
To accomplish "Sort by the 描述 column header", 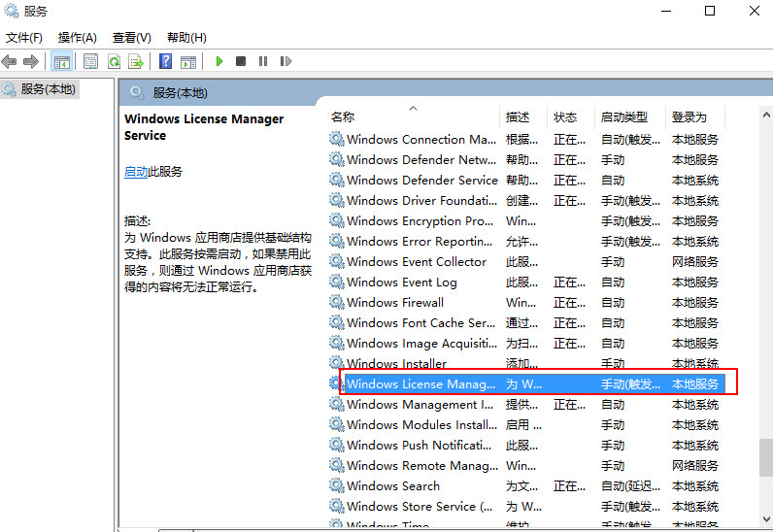I will [x=524, y=116].
